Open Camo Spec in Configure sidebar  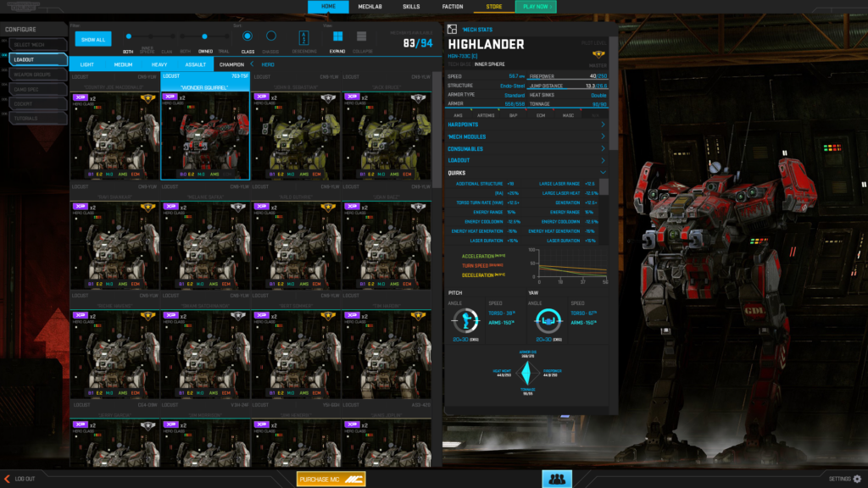click(x=37, y=89)
